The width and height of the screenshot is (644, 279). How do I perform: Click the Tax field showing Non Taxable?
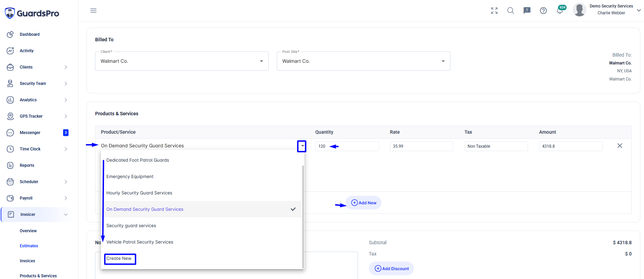point(496,146)
